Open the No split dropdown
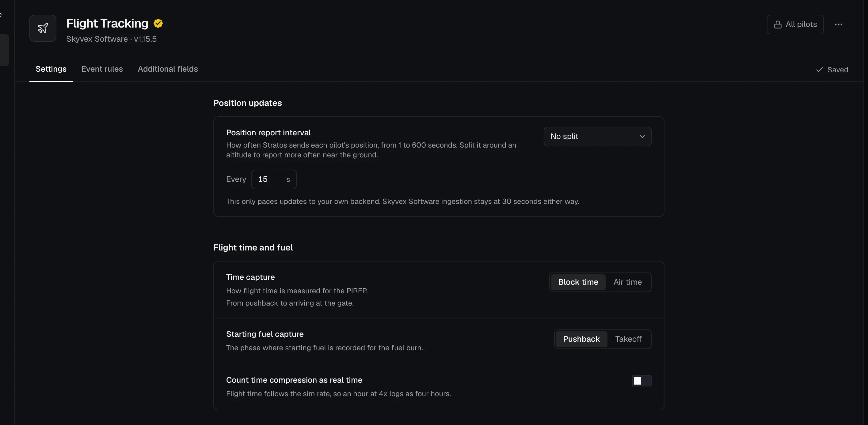Screen dimensions: 868x425 tap(597, 136)
